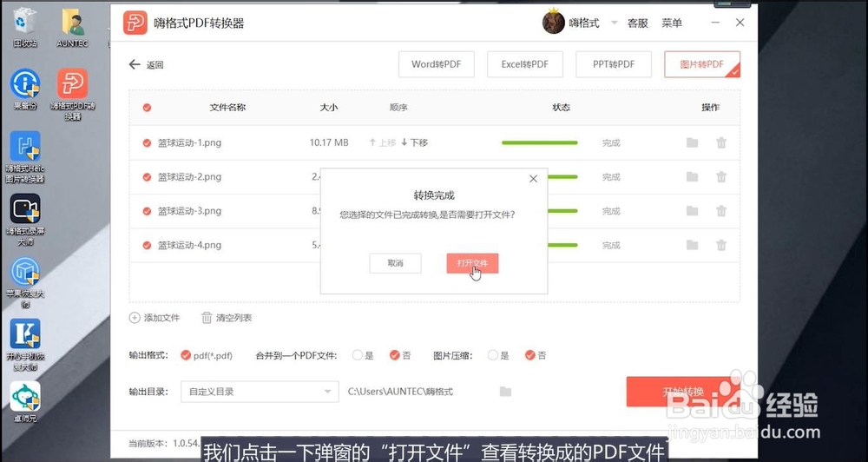Open 嗨格式PDF转换器 desktop shortcut
This screenshot has width=868, height=462.
73,94
